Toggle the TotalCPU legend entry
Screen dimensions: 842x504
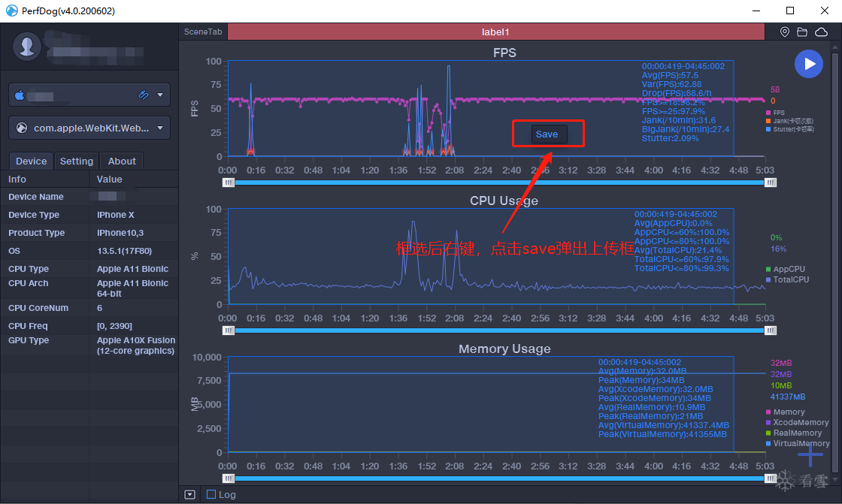(787, 279)
